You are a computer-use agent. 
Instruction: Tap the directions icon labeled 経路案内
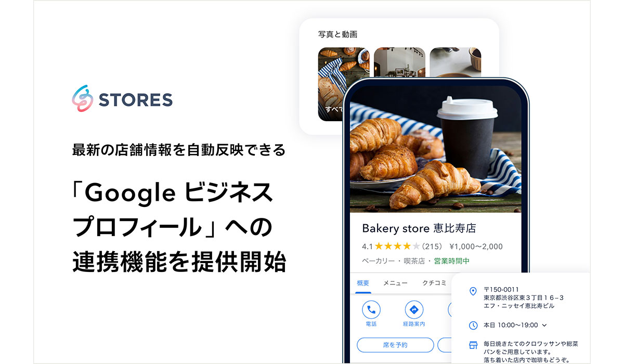pyautogui.click(x=414, y=310)
